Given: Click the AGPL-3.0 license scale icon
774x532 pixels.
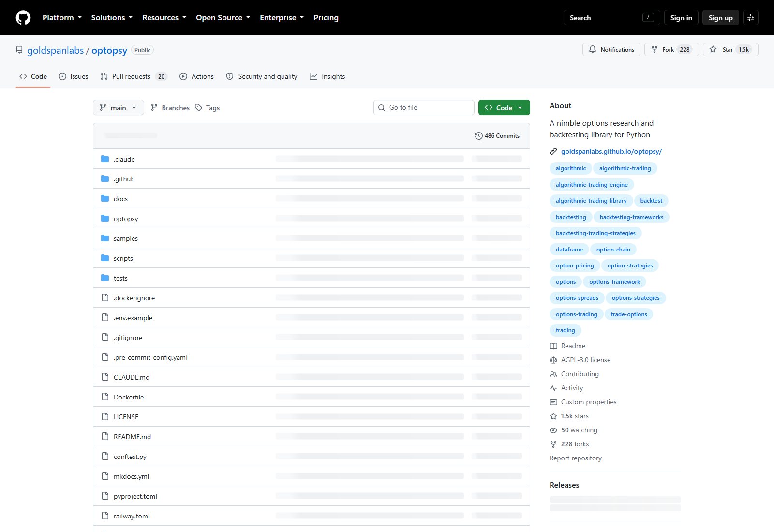Looking at the screenshot, I should [x=553, y=360].
